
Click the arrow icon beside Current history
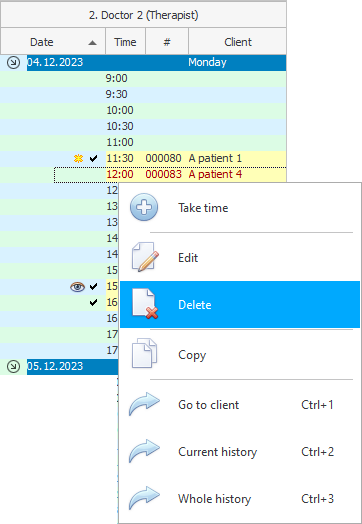tap(144, 451)
